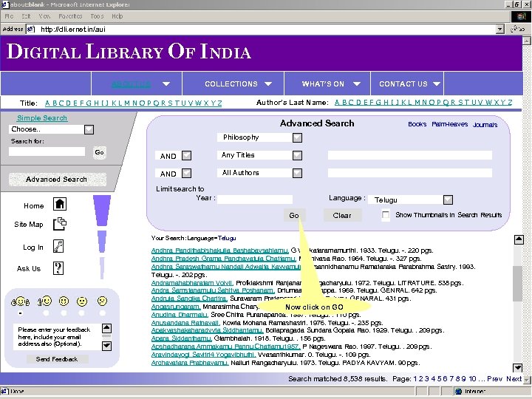This screenshot has width=532, height=399.
Task: Open the About Us navigation menu
Action: (137, 83)
